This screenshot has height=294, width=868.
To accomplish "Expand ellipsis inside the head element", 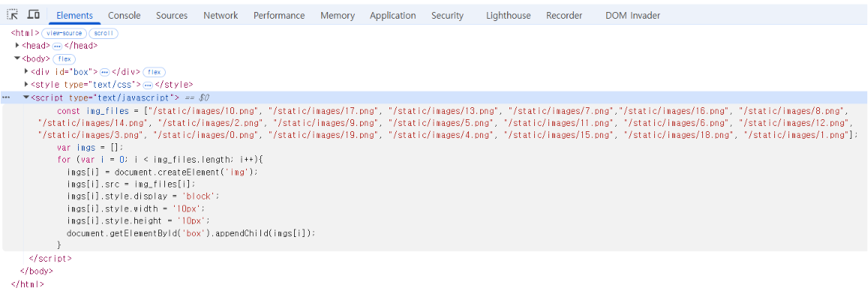I will click(x=57, y=46).
